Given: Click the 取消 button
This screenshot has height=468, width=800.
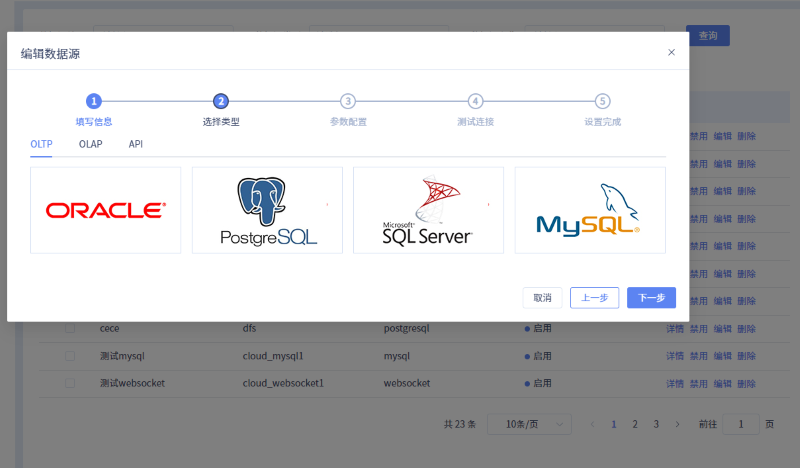Looking at the screenshot, I should 542,298.
